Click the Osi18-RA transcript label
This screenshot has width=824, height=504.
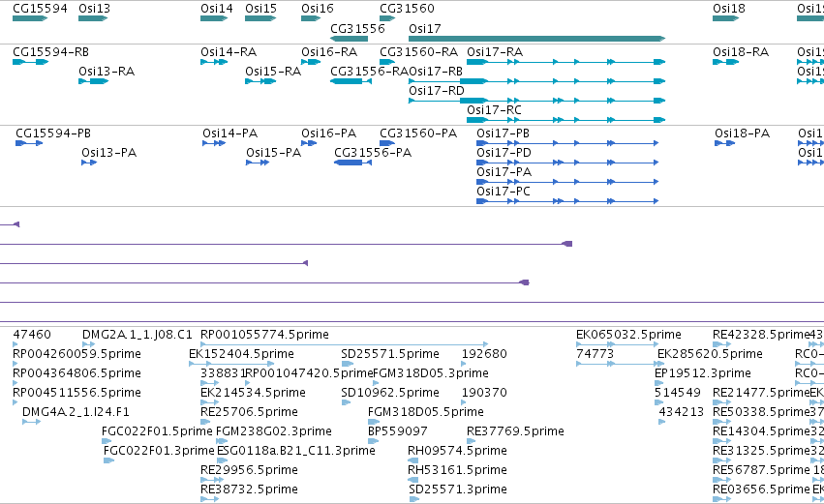coord(741,52)
